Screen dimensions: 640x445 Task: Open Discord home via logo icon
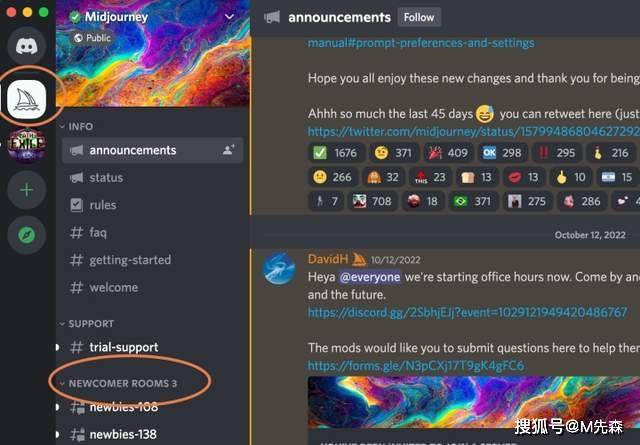[x=27, y=46]
